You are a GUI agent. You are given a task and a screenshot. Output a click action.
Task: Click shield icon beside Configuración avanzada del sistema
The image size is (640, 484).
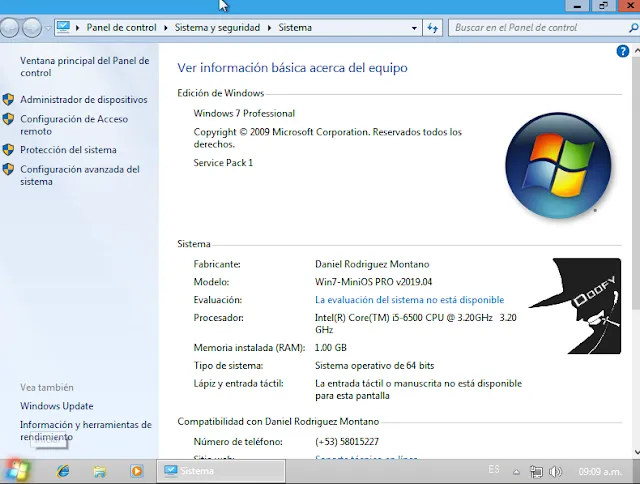pyautogui.click(x=8, y=169)
